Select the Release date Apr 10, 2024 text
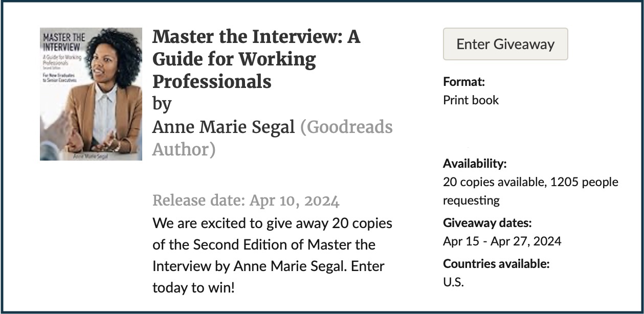Screen dimensions: 644x314 click(246, 201)
